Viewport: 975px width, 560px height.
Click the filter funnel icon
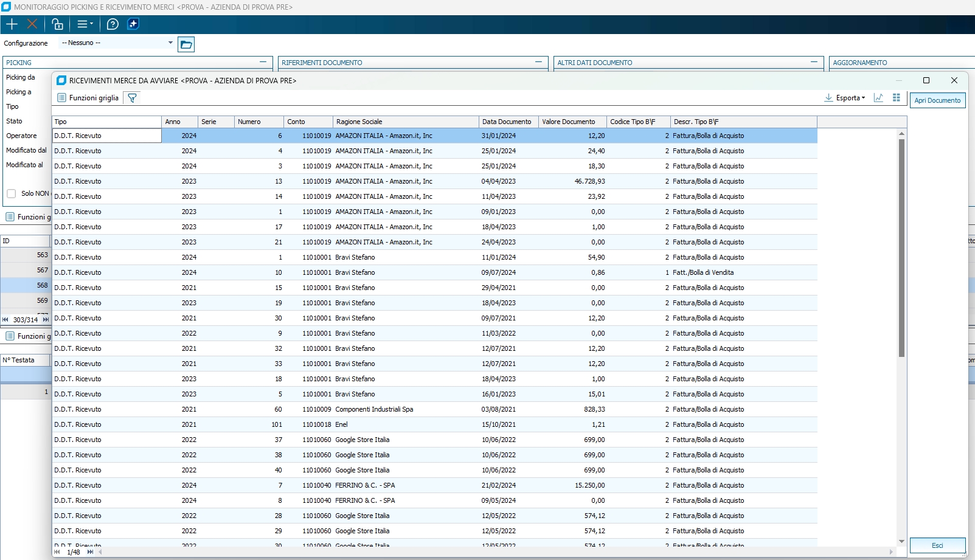pyautogui.click(x=132, y=98)
